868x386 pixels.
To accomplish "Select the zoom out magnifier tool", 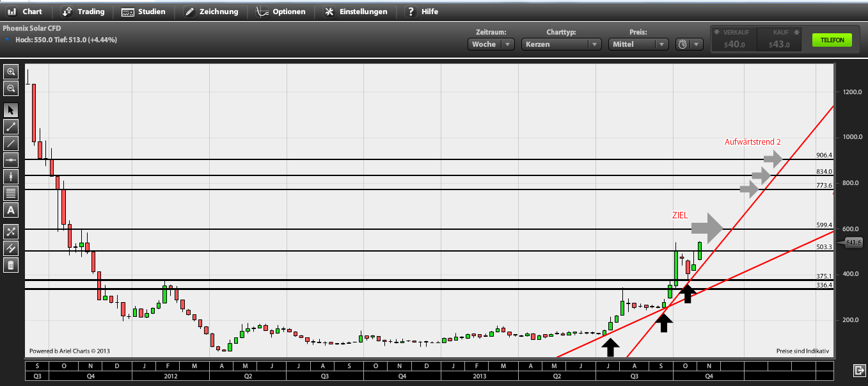I will tap(11, 88).
